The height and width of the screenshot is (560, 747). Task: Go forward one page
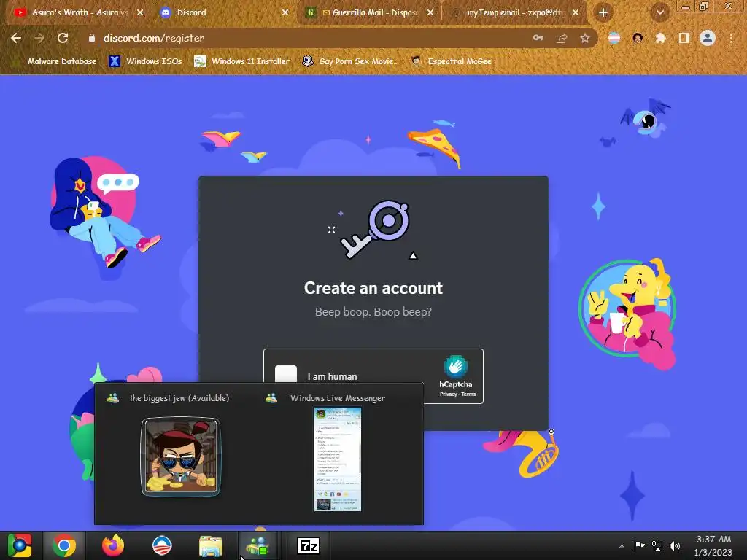pyautogui.click(x=39, y=38)
